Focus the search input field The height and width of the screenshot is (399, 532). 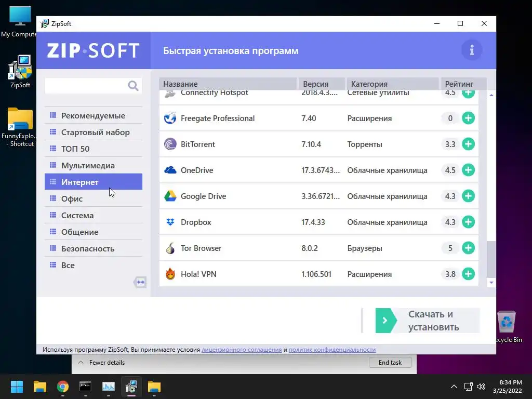point(86,86)
